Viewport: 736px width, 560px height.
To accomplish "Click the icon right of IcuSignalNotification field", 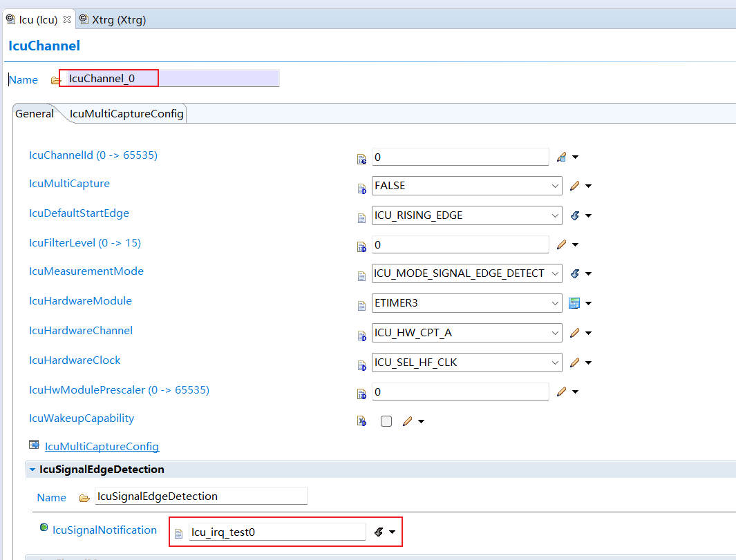I will pos(379,532).
